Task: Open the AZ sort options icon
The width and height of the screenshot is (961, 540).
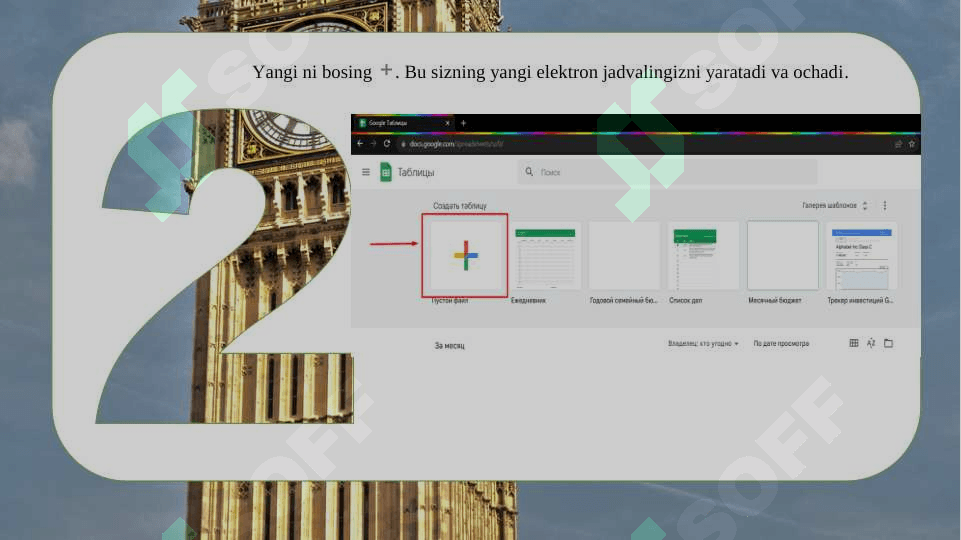Action: point(871,343)
